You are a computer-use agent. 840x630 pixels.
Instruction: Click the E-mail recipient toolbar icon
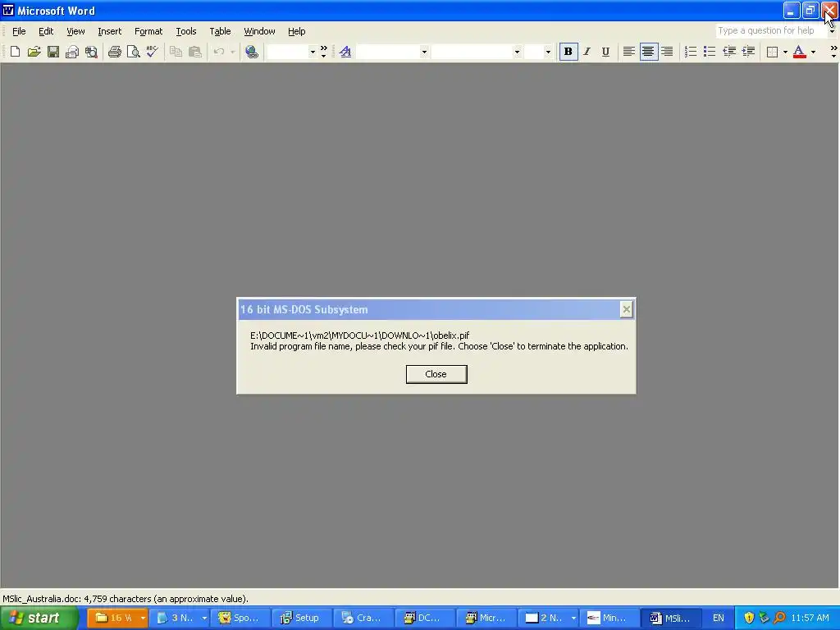coord(72,52)
